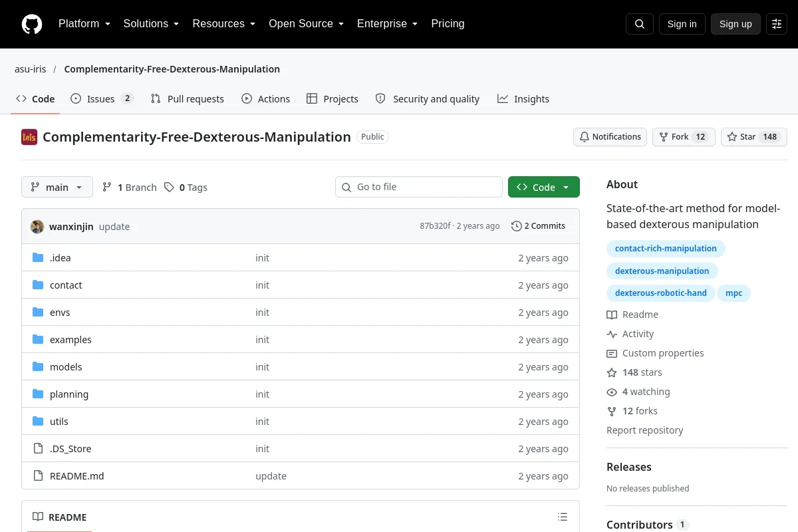Click the eye icon beside 4 watching
The height and width of the screenshot is (532, 798).
coord(612,392)
